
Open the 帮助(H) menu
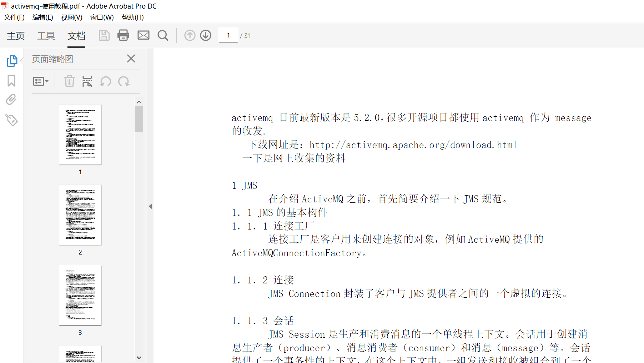pos(133,17)
